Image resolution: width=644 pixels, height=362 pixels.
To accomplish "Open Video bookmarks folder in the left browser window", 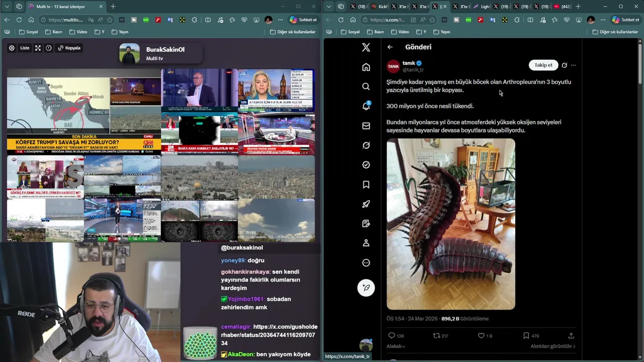I will tap(78, 32).
